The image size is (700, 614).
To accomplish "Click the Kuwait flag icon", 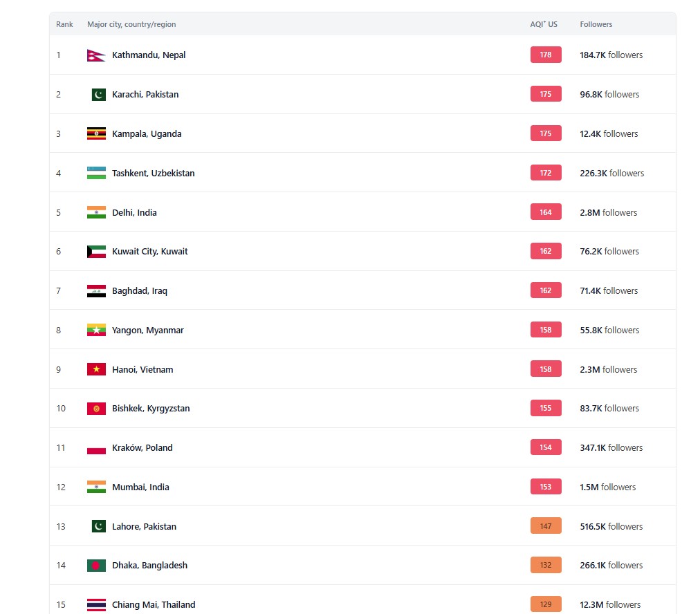I will (x=96, y=252).
